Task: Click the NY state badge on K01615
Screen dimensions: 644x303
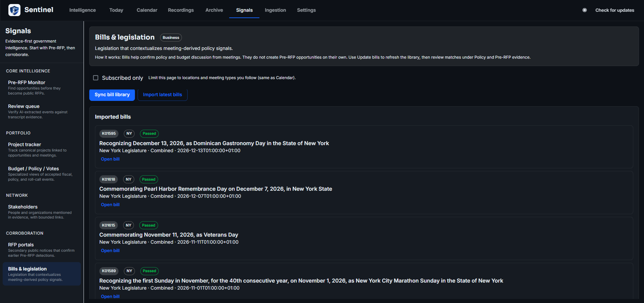Action: point(129,225)
